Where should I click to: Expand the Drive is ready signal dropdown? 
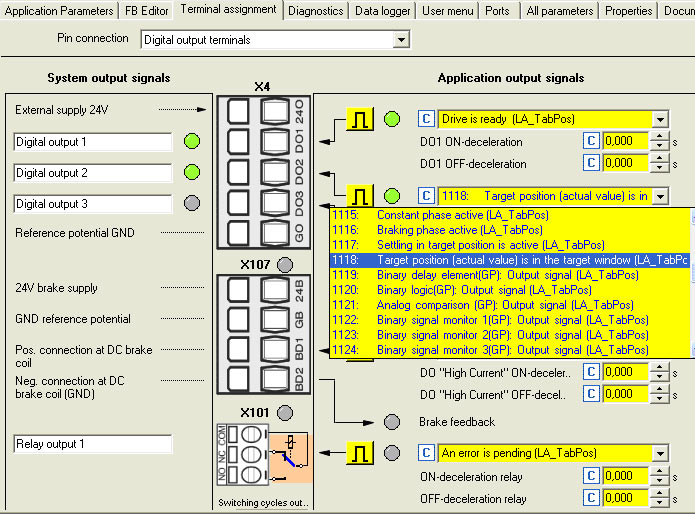point(659,119)
